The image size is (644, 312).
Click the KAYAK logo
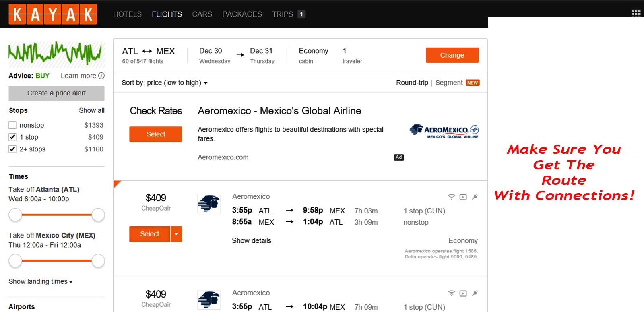(x=53, y=14)
